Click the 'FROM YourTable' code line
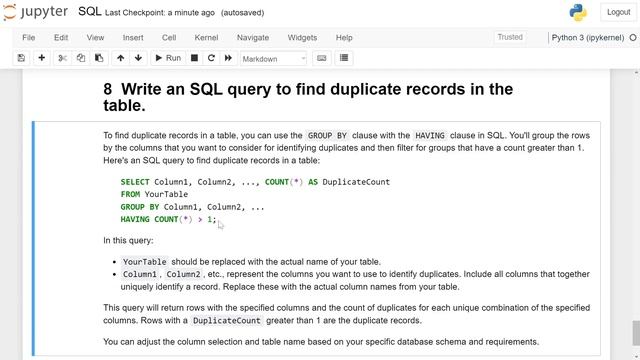This screenshot has width=640, height=360. [x=154, y=194]
